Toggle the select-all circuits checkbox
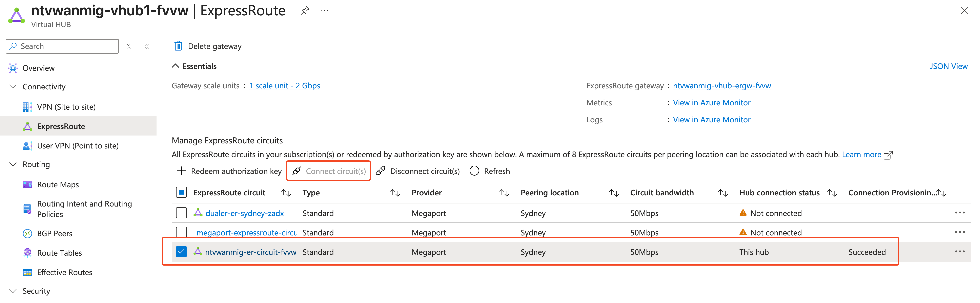The width and height of the screenshot is (980, 303). 181,193
